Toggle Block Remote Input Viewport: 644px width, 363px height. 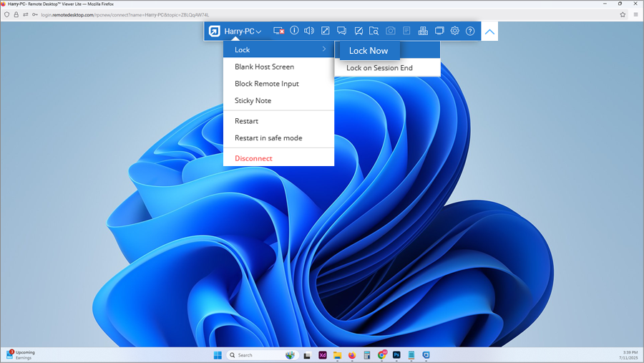pyautogui.click(x=266, y=84)
